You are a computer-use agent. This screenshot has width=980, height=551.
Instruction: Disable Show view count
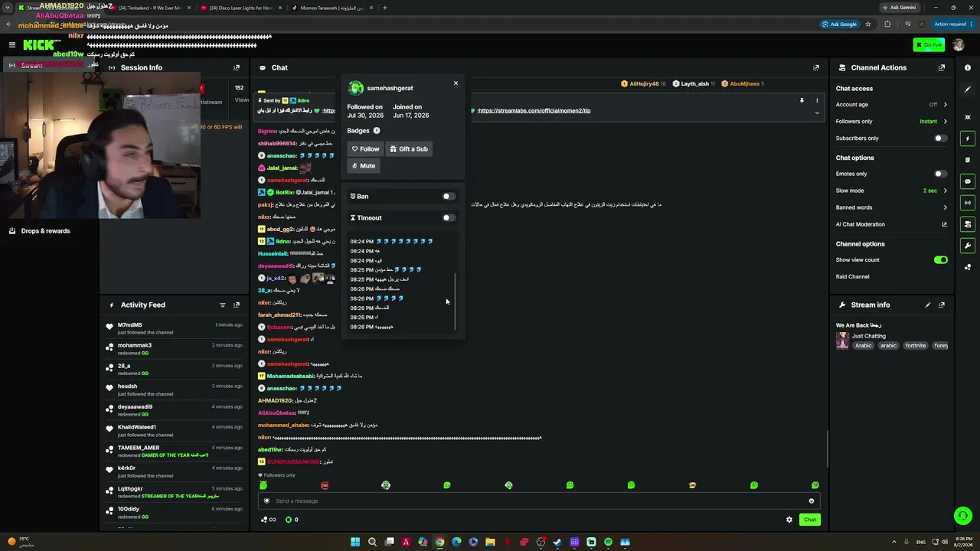pos(941,260)
